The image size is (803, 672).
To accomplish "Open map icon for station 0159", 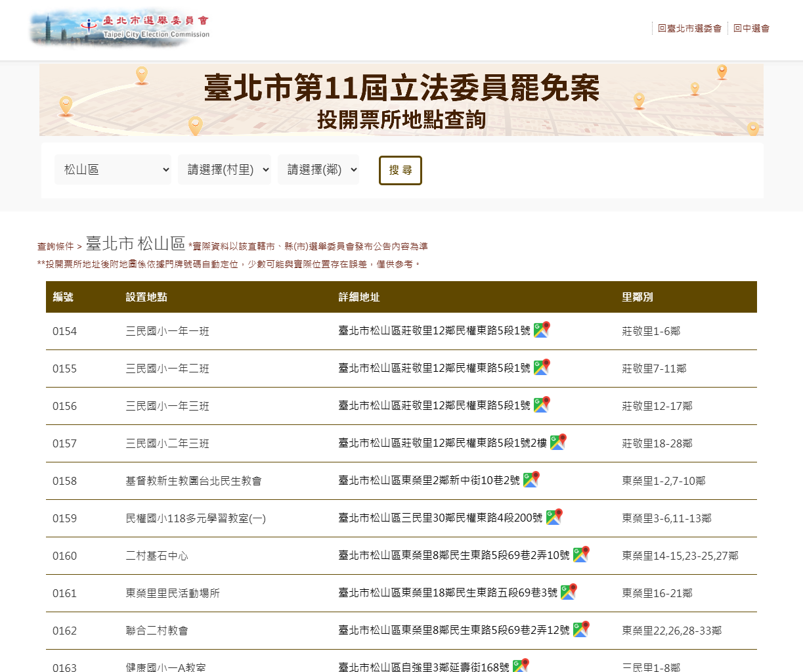I will click(553, 517).
